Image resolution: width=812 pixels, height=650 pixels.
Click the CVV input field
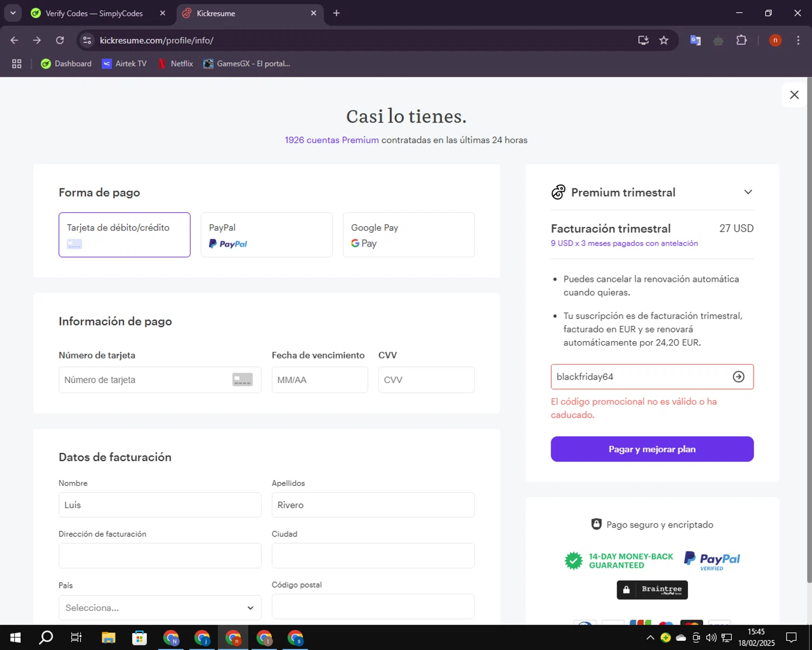(x=426, y=380)
